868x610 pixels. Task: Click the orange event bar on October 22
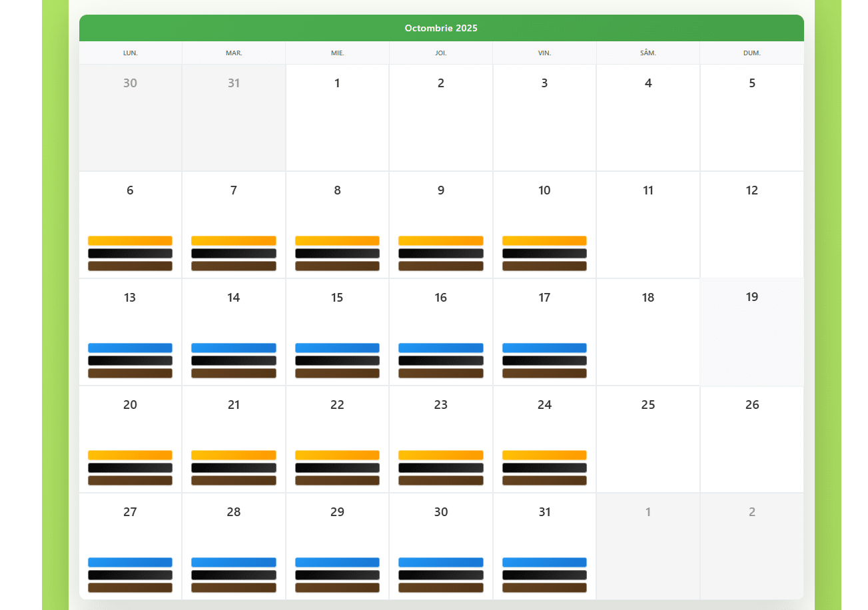tap(337, 455)
